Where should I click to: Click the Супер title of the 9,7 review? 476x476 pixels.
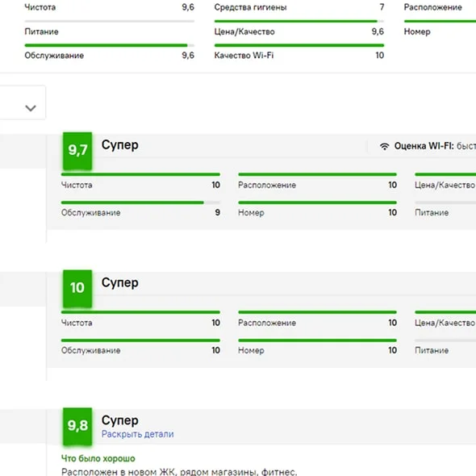coord(120,144)
